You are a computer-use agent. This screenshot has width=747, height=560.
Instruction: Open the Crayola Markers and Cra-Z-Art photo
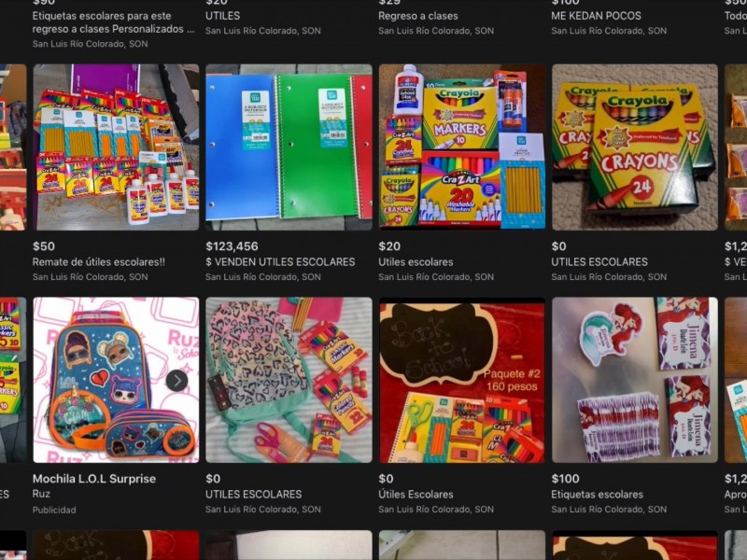pos(461,147)
